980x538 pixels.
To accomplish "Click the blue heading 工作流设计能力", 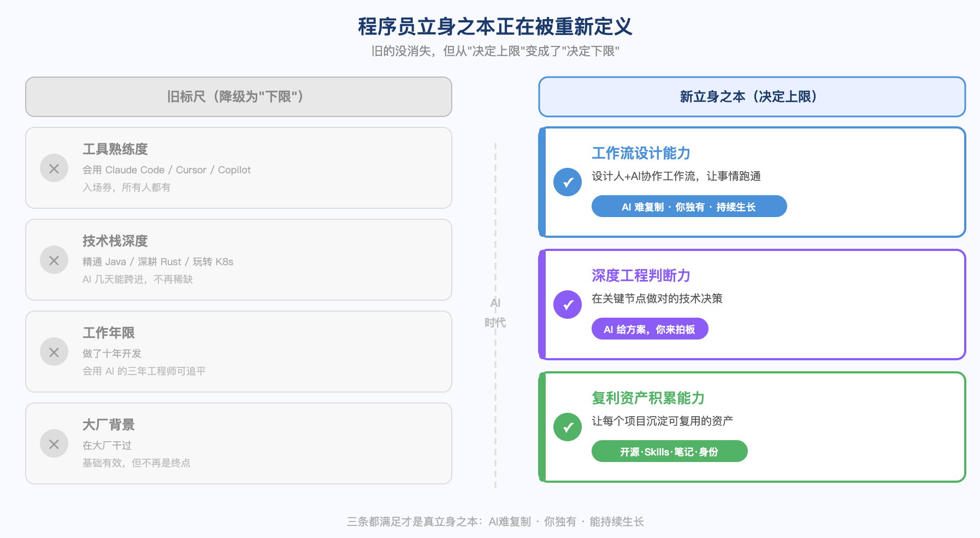I will tap(641, 153).
